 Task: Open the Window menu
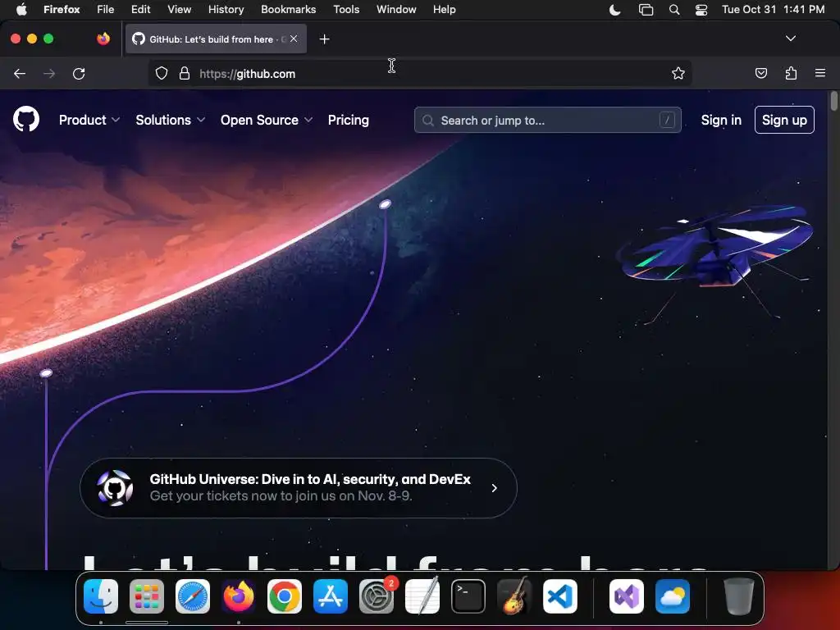point(396,9)
